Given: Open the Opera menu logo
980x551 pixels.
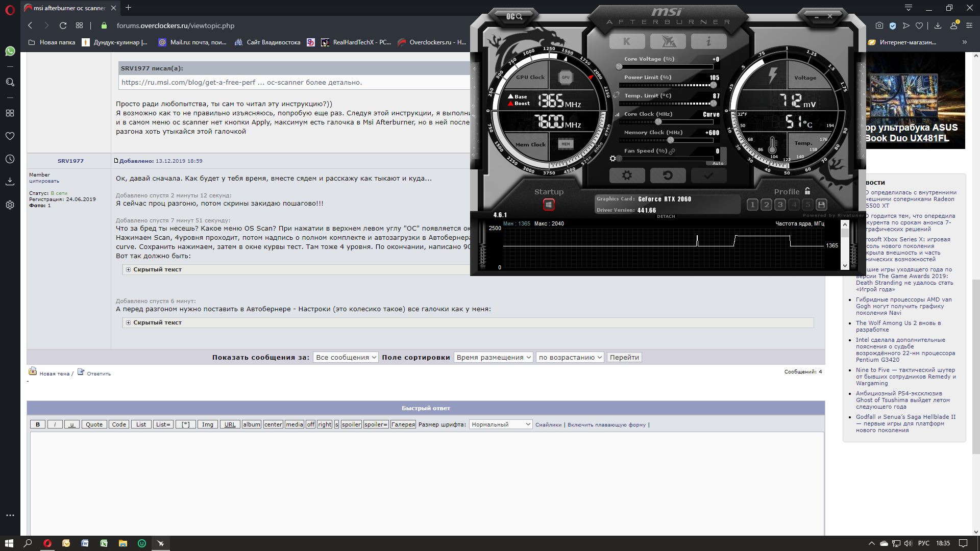Looking at the screenshot, I should pyautogui.click(x=10, y=10).
